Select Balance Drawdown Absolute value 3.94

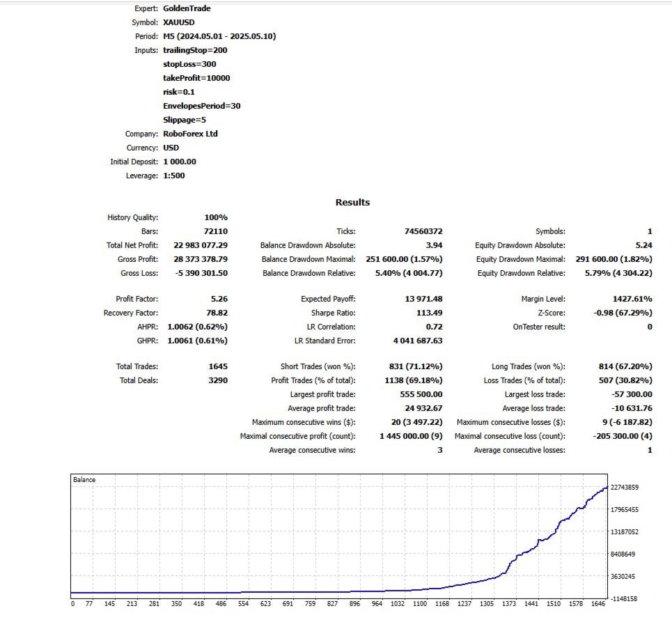click(x=434, y=245)
